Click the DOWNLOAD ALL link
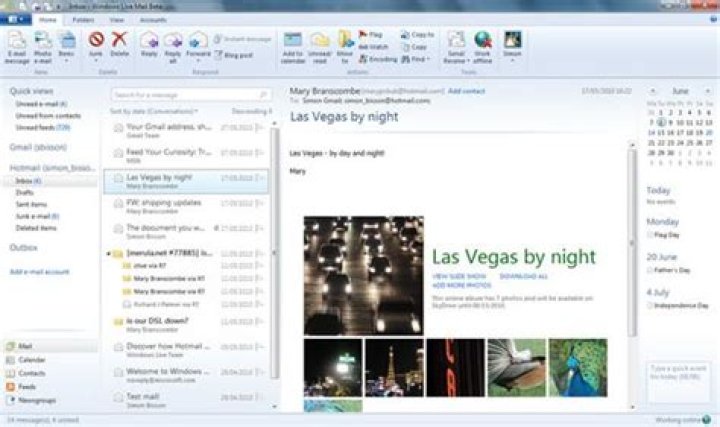The height and width of the screenshot is (427, 720). click(523, 276)
